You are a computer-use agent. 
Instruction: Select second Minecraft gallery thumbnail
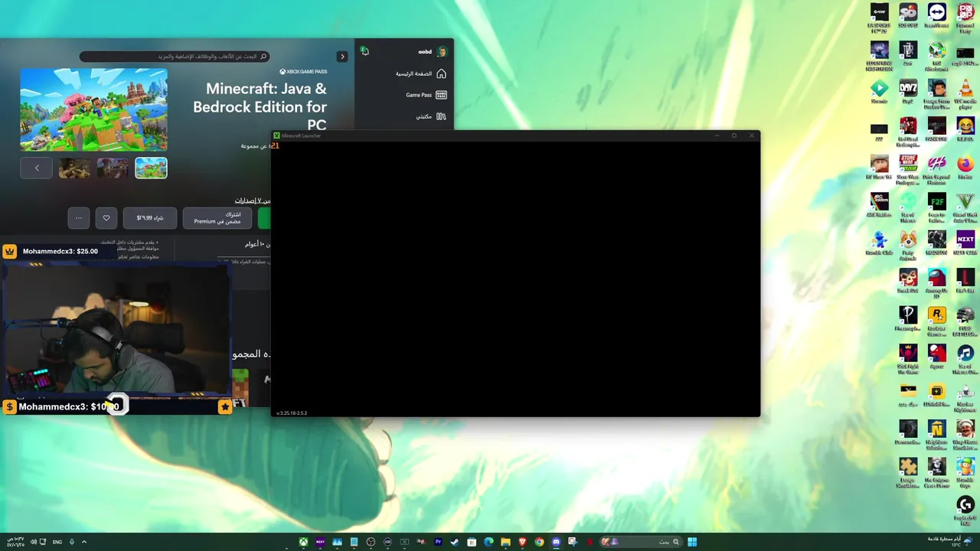coord(113,168)
